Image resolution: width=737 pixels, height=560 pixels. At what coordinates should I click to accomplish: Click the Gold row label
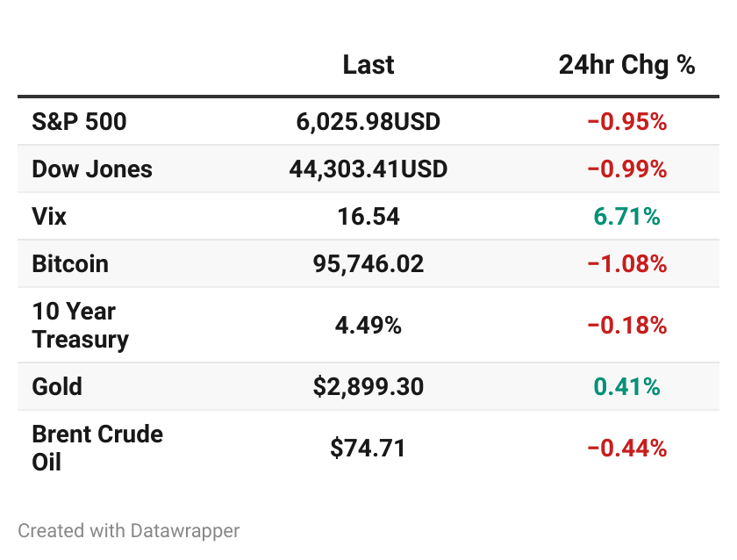point(57,387)
